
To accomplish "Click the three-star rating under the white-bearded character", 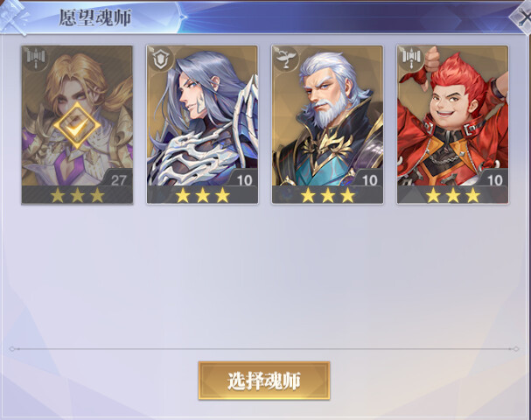I will click(328, 195).
